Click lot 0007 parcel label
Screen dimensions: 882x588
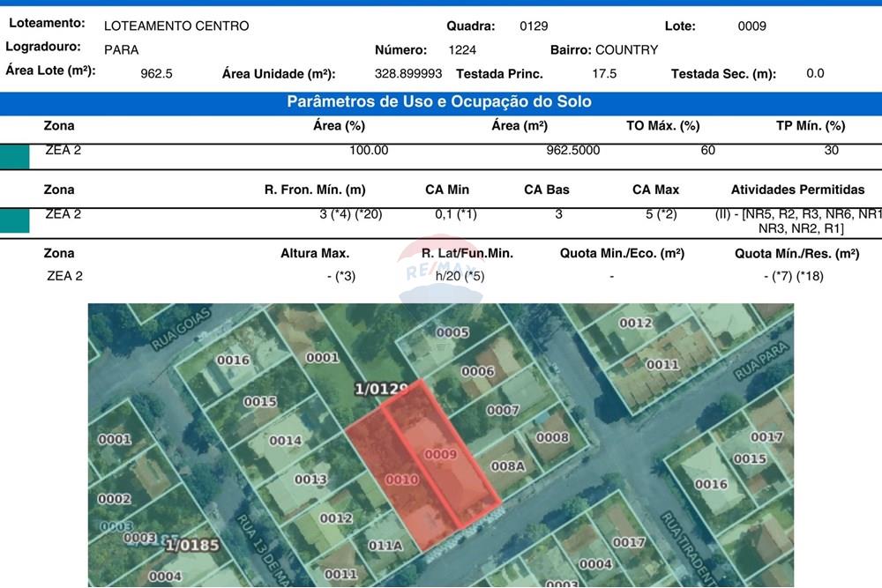503,410
